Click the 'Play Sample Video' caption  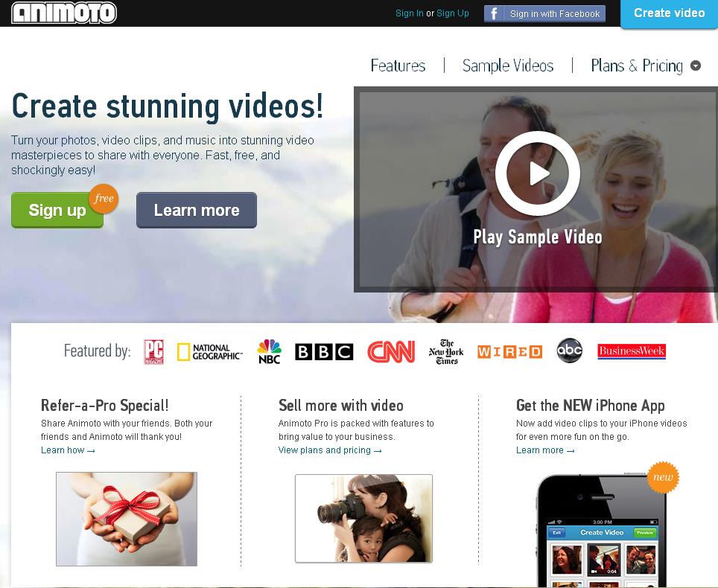click(x=538, y=237)
